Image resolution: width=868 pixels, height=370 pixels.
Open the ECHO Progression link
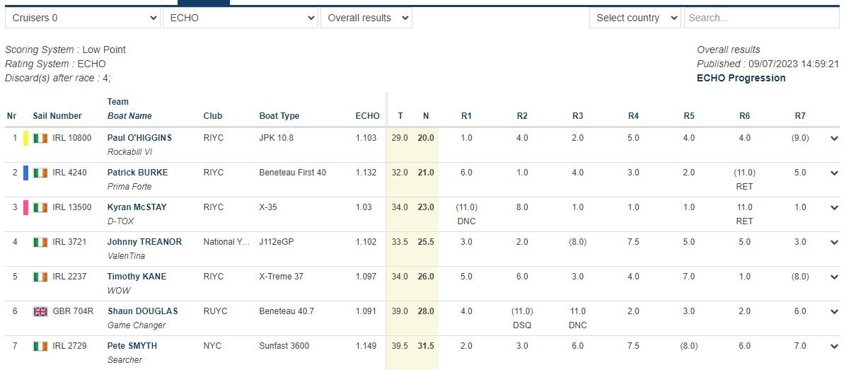741,78
